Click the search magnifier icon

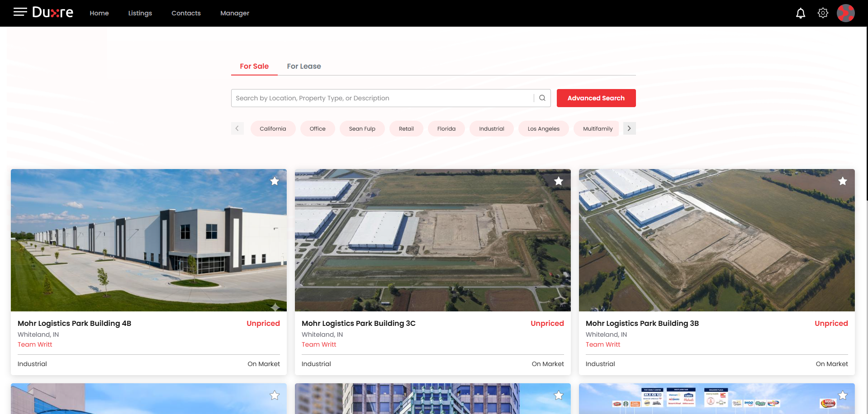coord(542,98)
